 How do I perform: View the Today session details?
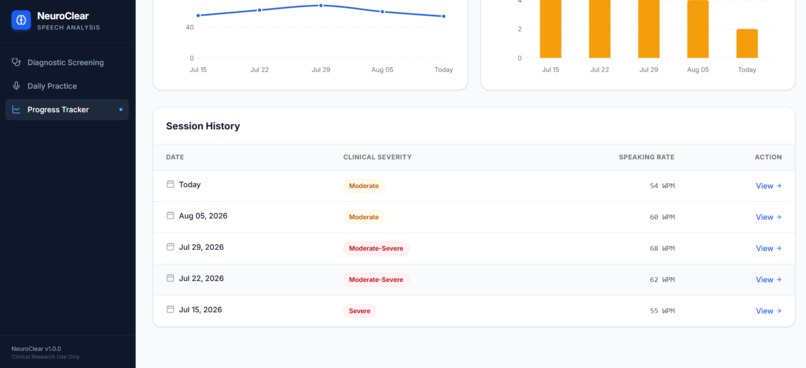pyautogui.click(x=768, y=186)
